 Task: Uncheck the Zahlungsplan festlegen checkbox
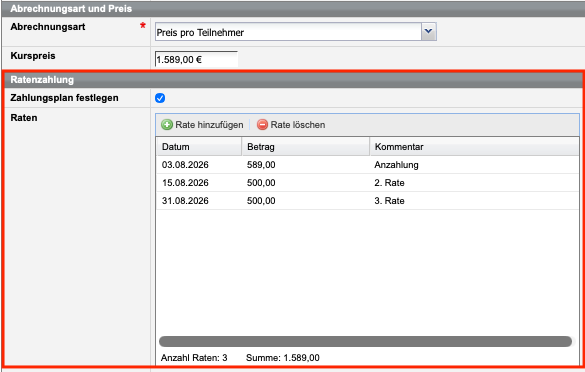pyautogui.click(x=160, y=98)
